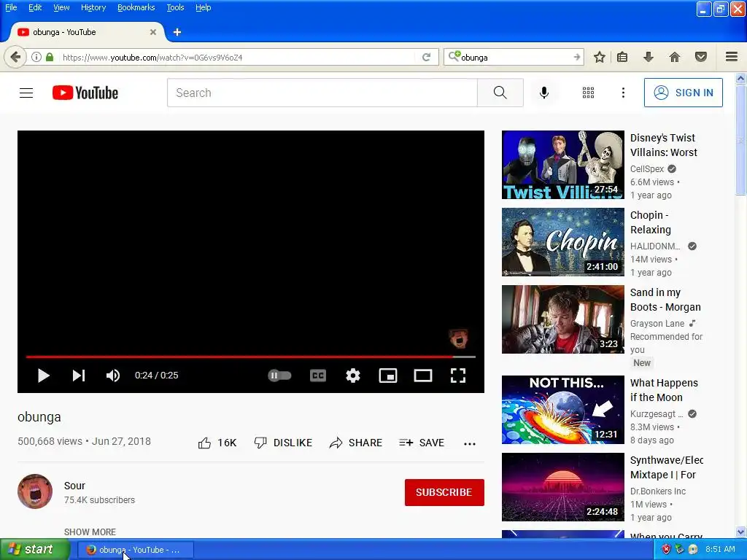This screenshot has width=747, height=560.
Task: Open video settings gear
Action: (x=353, y=376)
